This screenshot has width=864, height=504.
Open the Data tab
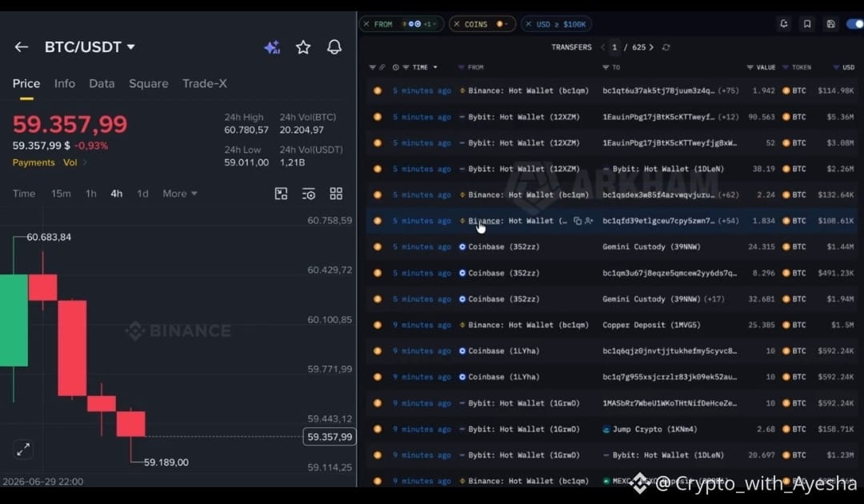pyautogui.click(x=102, y=84)
